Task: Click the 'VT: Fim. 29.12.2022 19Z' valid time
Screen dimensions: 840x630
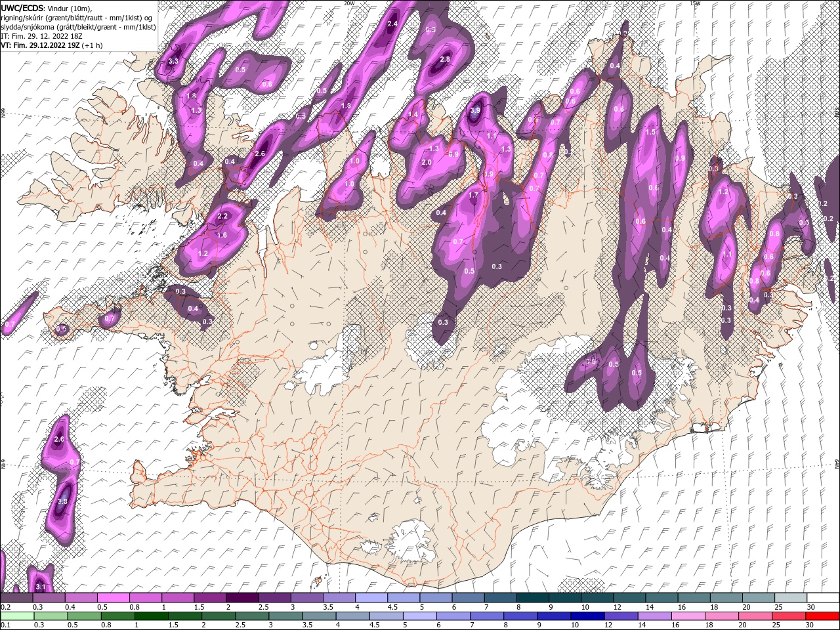Action: [40, 45]
